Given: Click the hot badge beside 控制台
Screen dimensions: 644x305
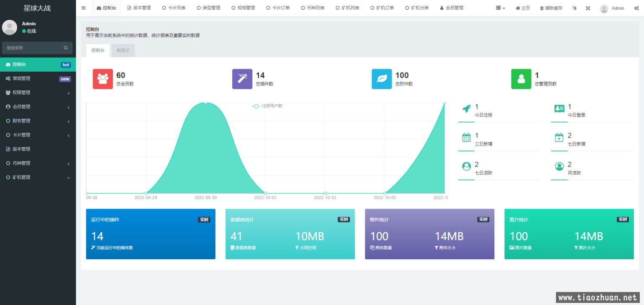Looking at the screenshot, I should (66, 65).
